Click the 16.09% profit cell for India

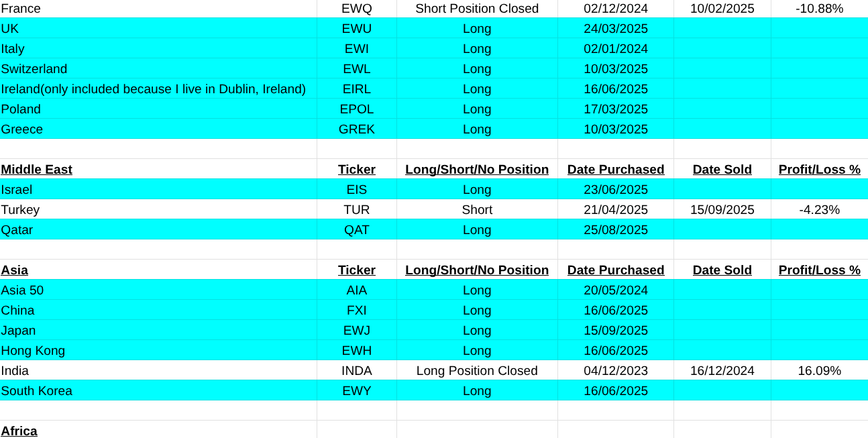coord(819,370)
